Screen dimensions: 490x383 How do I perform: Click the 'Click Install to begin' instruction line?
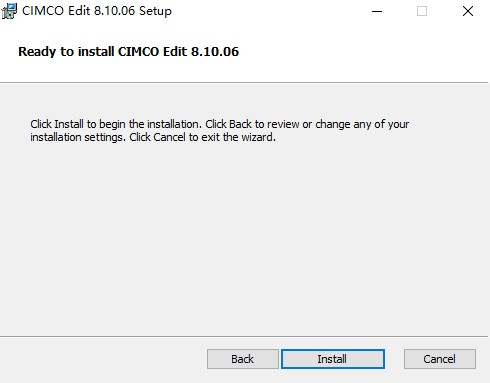(x=220, y=124)
